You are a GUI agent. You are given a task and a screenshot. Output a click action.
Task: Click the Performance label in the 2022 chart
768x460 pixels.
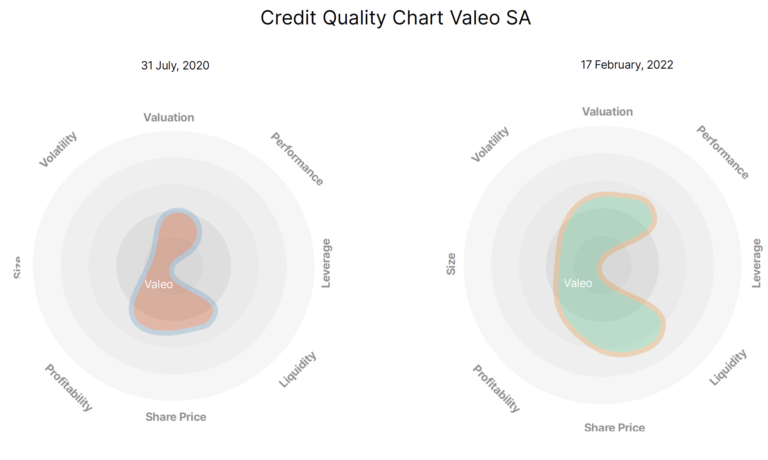click(x=722, y=152)
